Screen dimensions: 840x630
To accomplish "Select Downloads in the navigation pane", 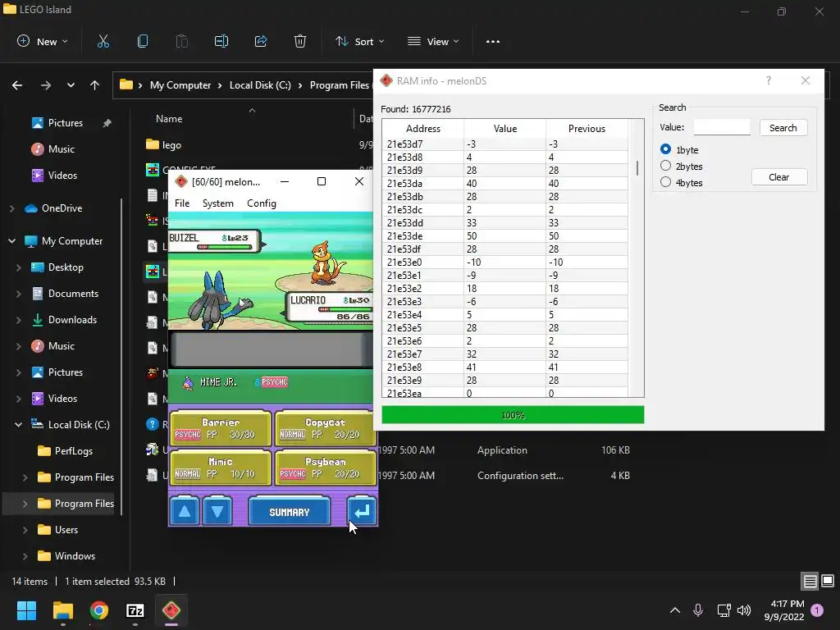I will pos(72,320).
